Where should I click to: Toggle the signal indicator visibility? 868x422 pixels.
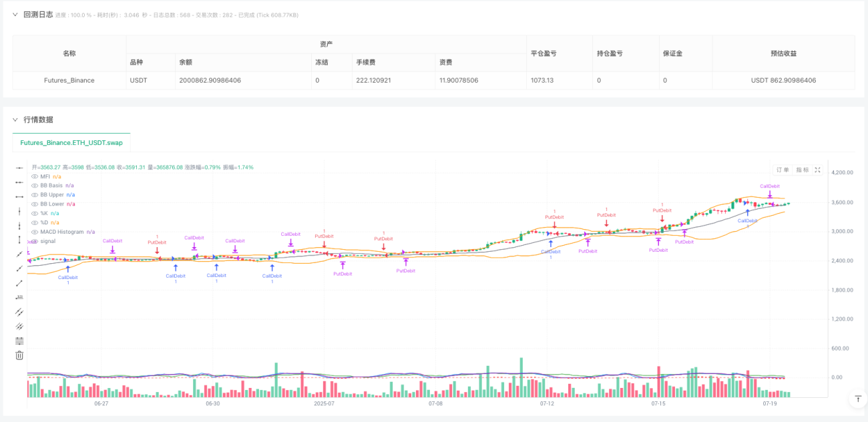pos(35,241)
